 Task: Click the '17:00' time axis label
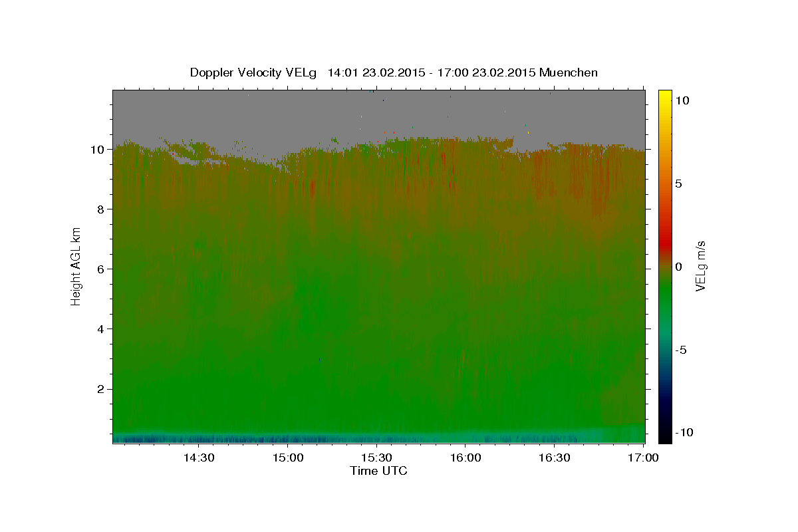(x=643, y=458)
